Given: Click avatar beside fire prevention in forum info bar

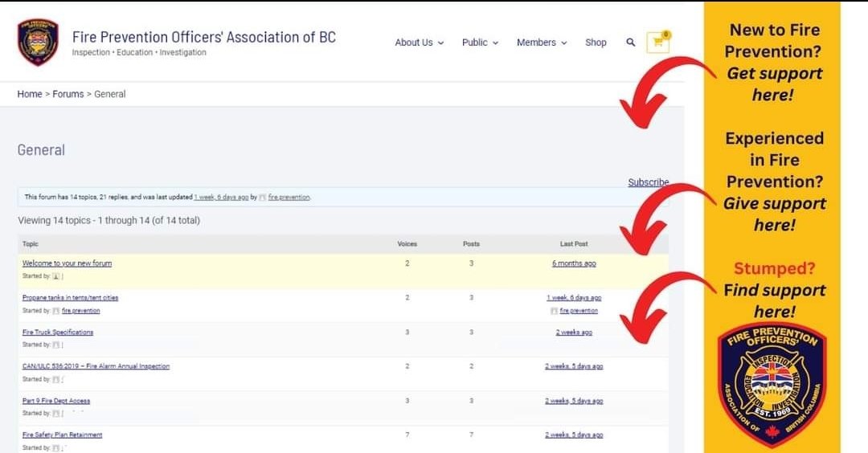Looking at the screenshot, I should coord(262,197).
